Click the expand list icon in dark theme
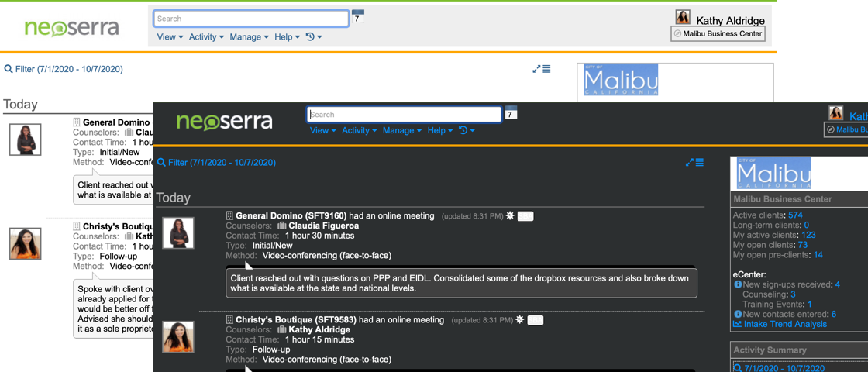The image size is (868, 372). pyautogui.click(x=694, y=162)
